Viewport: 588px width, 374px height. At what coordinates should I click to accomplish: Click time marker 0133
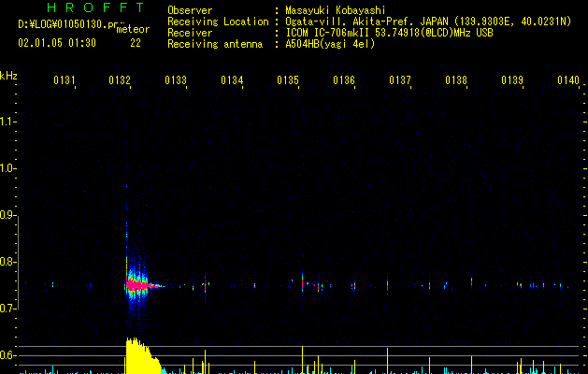pos(176,80)
